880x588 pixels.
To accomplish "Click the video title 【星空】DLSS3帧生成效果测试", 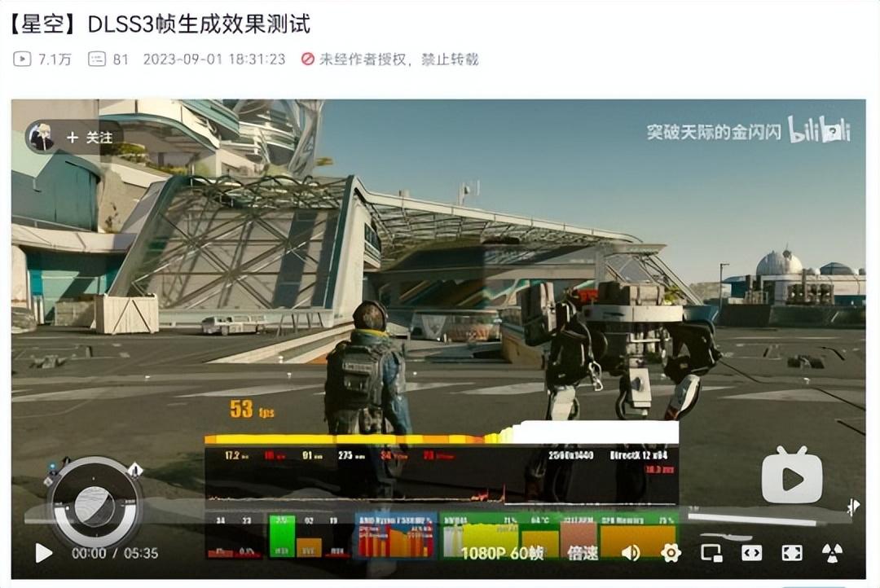I will pos(160,24).
